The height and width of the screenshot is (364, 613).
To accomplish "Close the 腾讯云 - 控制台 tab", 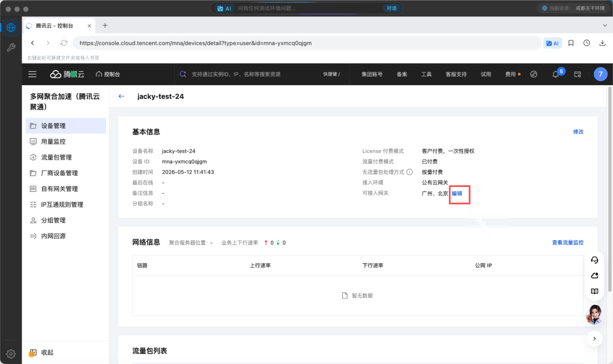I will coord(89,26).
